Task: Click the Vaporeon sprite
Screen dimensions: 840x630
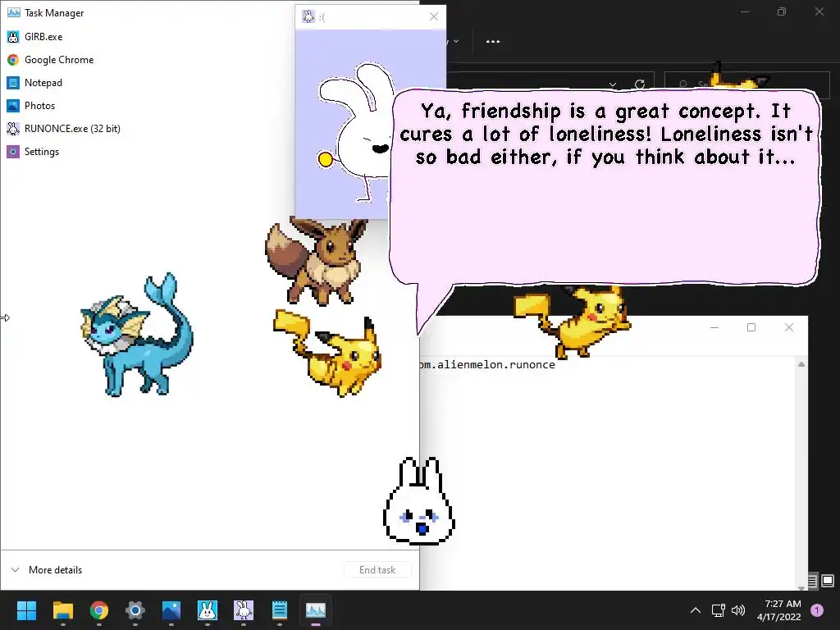Action: [137, 336]
